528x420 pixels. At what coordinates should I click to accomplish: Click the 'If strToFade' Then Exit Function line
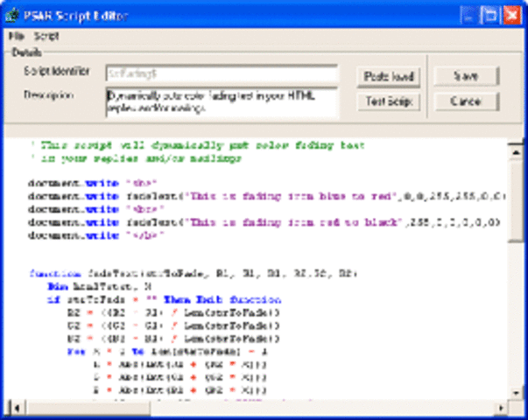coord(164,299)
